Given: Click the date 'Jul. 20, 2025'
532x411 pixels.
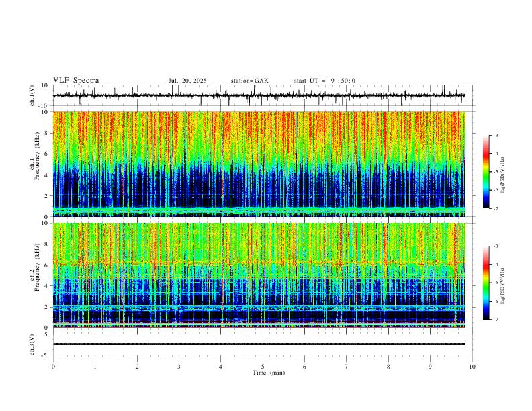Looking at the screenshot, I should coord(187,81).
